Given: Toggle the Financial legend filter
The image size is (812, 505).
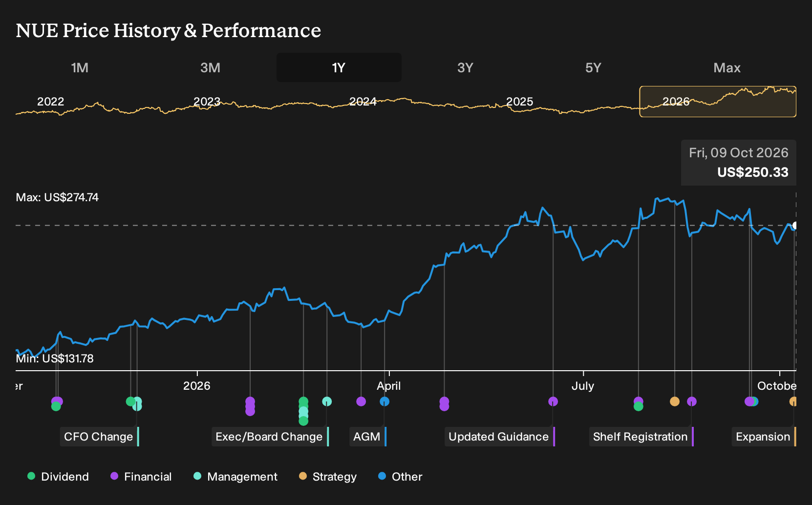Looking at the screenshot, I should (x=141, y=476).
